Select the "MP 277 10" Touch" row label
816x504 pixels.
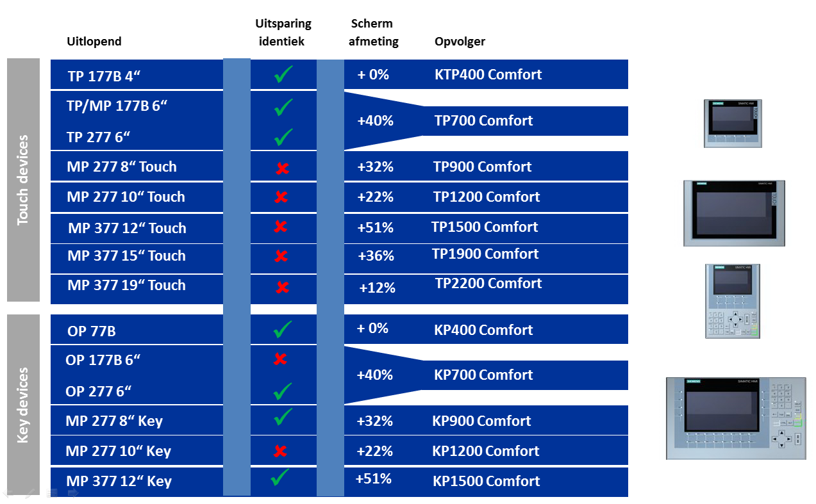(126, 197)
